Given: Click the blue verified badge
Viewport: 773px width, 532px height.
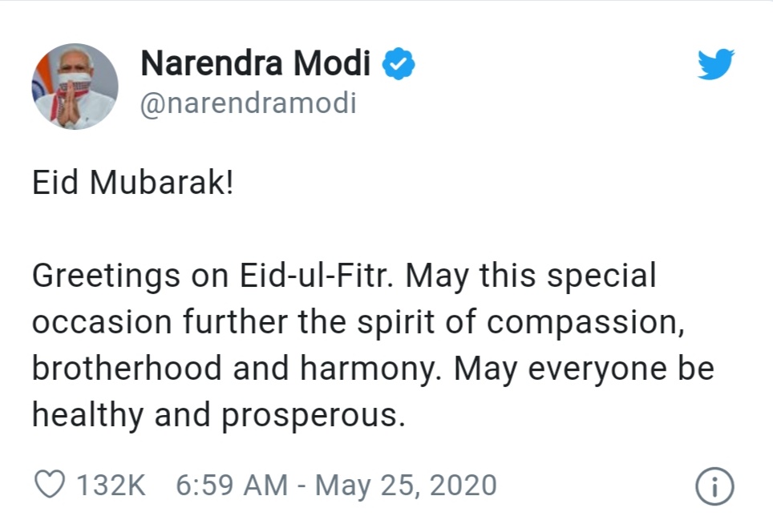Looking at the screenshot, I should [399, 63].
